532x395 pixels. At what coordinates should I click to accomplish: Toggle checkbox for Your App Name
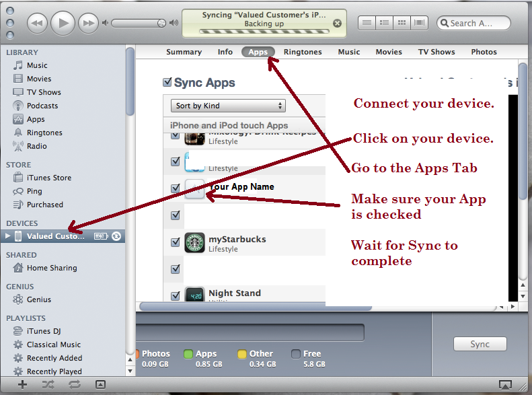tap(176, 188)
